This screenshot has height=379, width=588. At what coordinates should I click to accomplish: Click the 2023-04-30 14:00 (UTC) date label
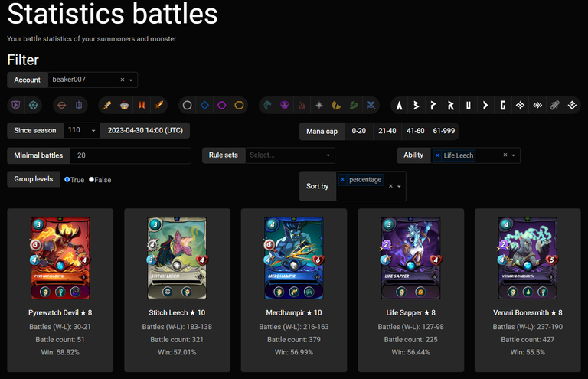click(x=145, y=130)
